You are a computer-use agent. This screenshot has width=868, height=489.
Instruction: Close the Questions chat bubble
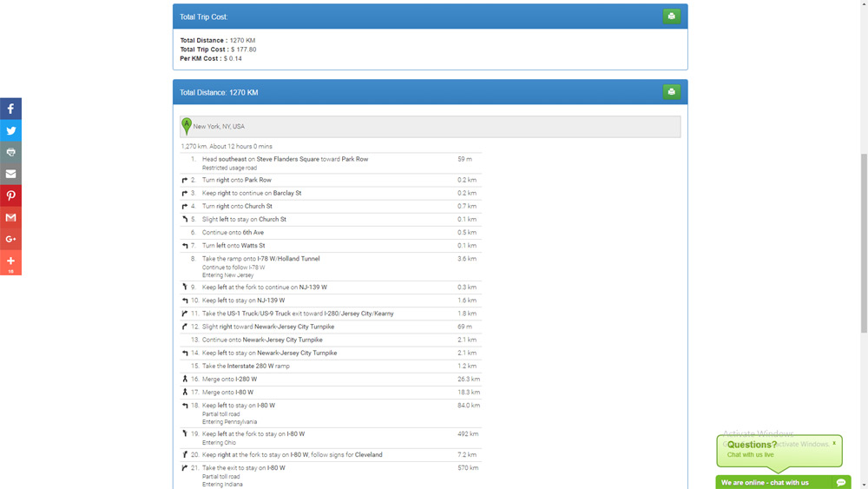coord(834,442)
